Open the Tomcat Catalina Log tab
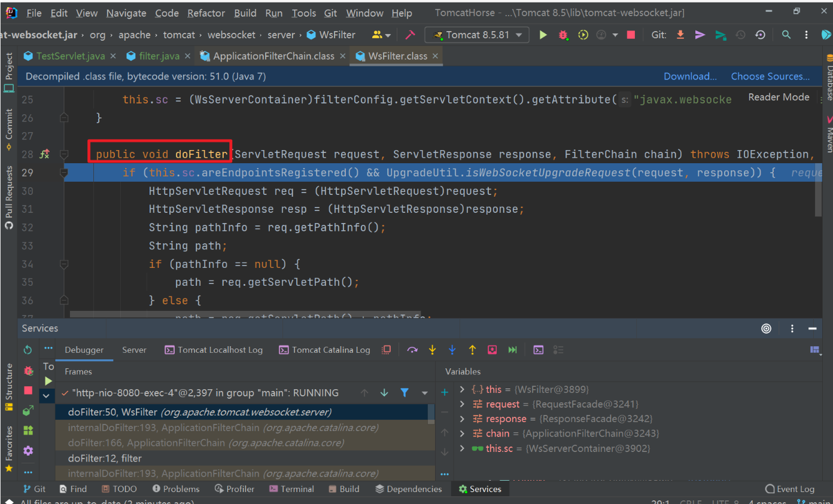This screenshot has width=833, height=504. point(325,350)
